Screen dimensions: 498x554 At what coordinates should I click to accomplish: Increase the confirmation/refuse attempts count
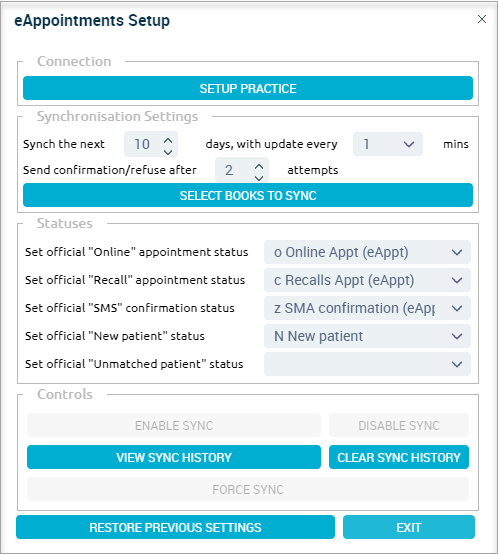259,166
